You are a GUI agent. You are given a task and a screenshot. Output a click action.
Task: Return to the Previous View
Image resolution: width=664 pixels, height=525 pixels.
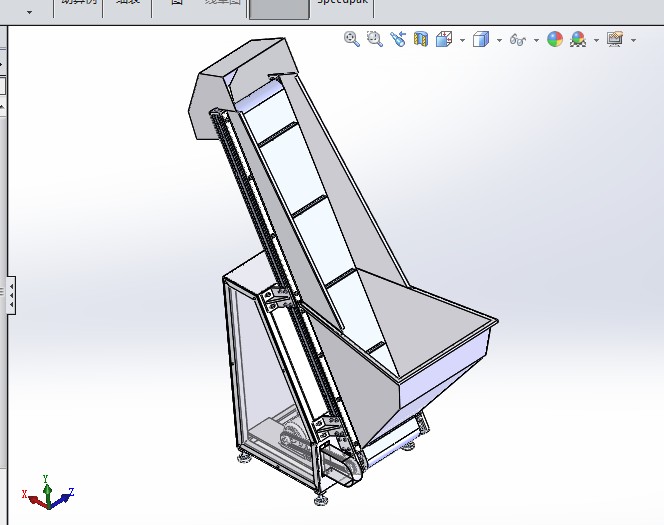click(x=398, y=39)
